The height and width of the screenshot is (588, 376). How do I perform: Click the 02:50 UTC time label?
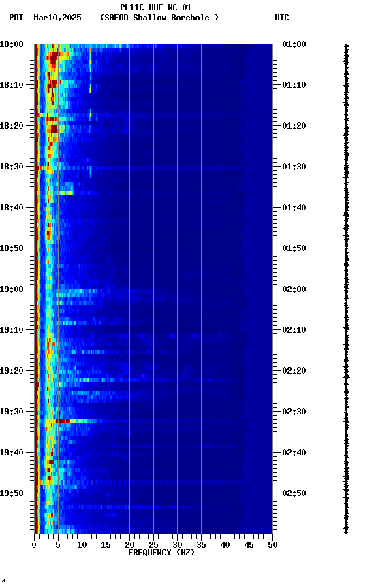pyautogui.click(x=294, y=493)
